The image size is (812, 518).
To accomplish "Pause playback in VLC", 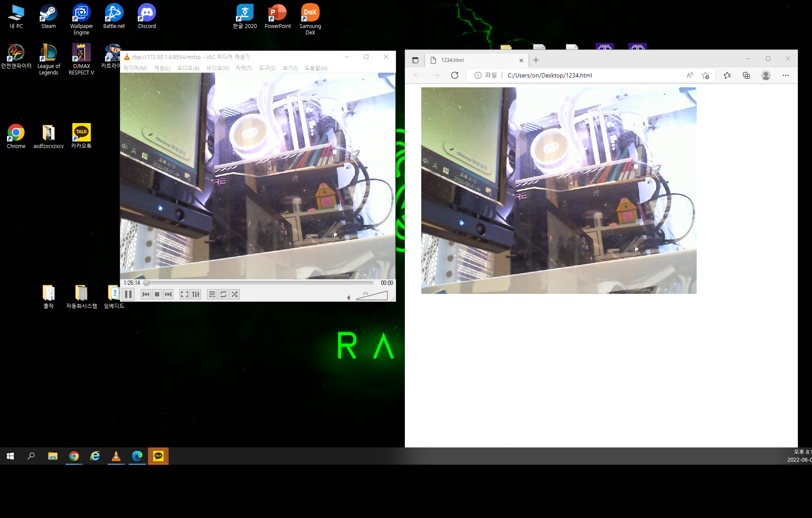I will [x=128, y=294].
